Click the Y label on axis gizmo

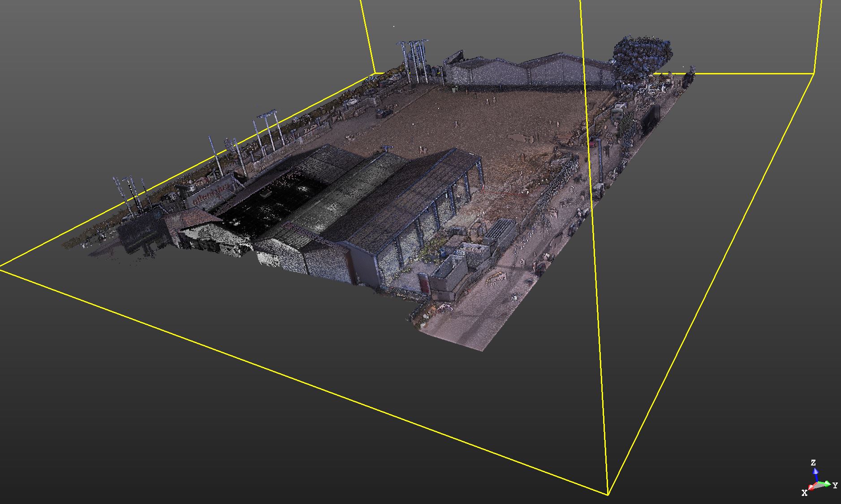click(835, 485)
